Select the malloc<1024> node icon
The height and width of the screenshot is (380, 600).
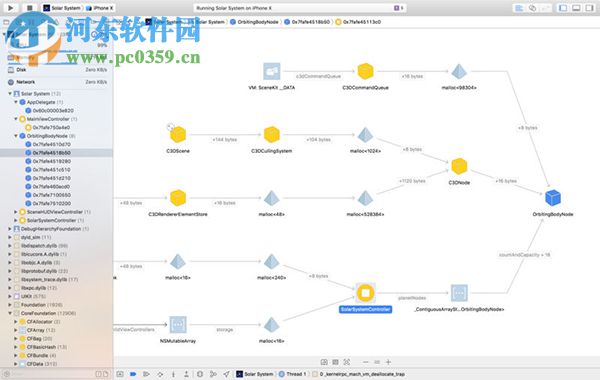click(365, 135)
